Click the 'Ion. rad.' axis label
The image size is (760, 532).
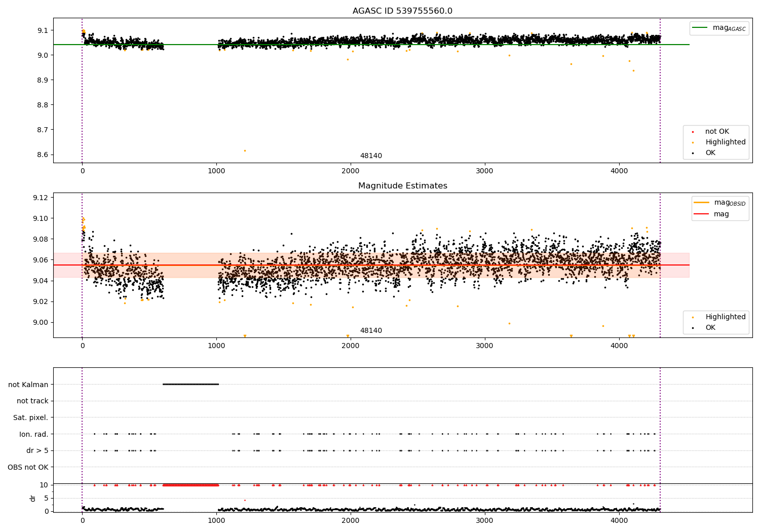[34, 434]
